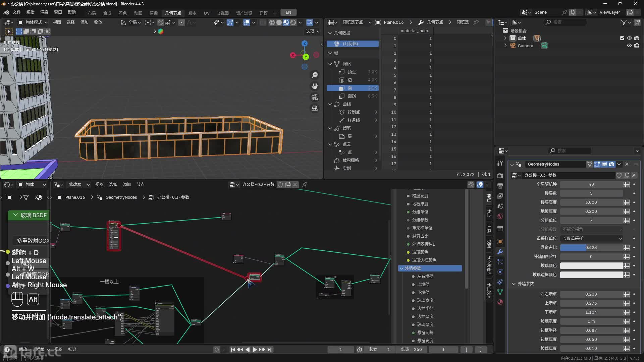This screenshot has width=644, height=362.
Task: Toggle X-ray mode button
Action: point(263,22)
